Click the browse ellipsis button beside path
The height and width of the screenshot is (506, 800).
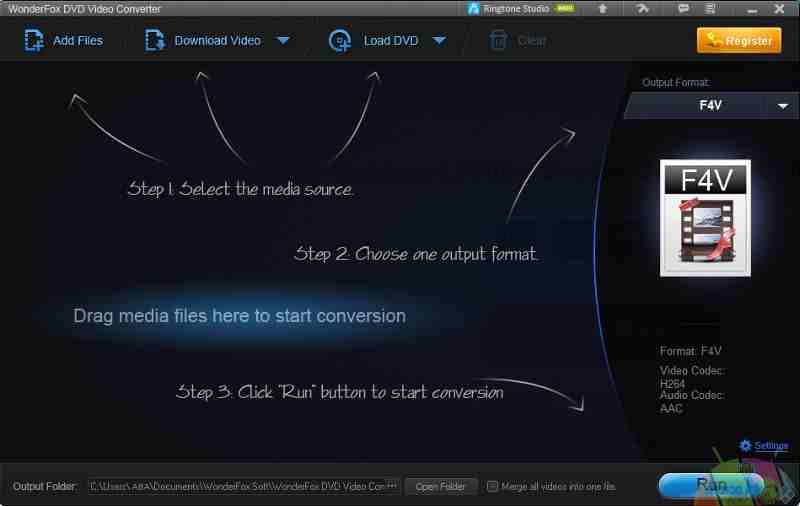pos(392,486)
